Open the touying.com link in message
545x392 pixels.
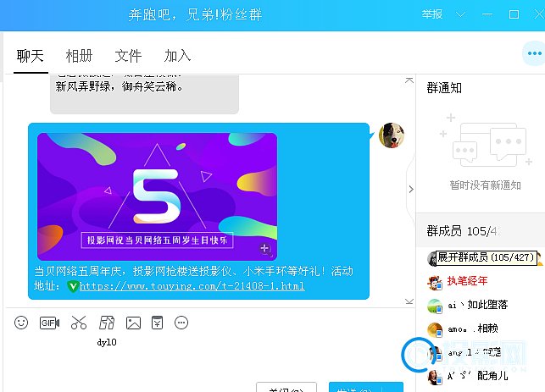192,286
